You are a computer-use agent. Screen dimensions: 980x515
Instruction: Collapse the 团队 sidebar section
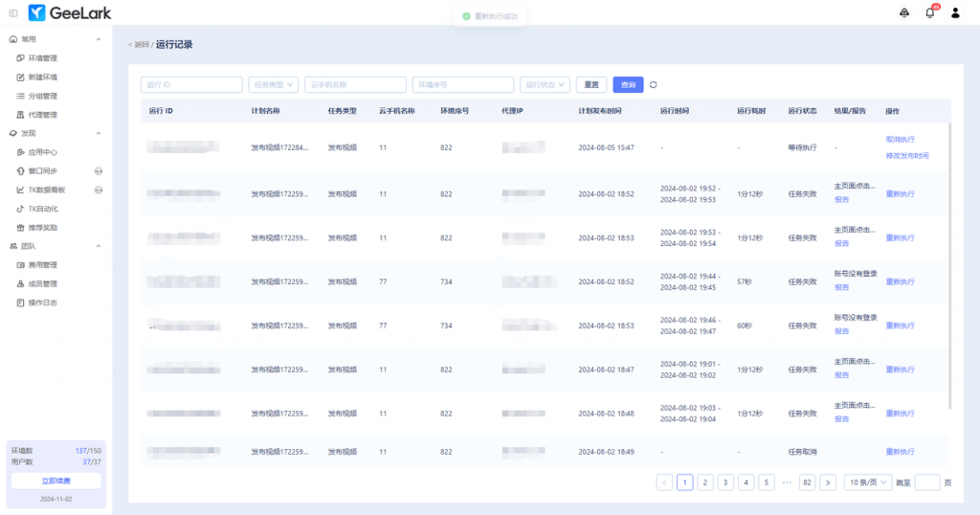point(99,246)
